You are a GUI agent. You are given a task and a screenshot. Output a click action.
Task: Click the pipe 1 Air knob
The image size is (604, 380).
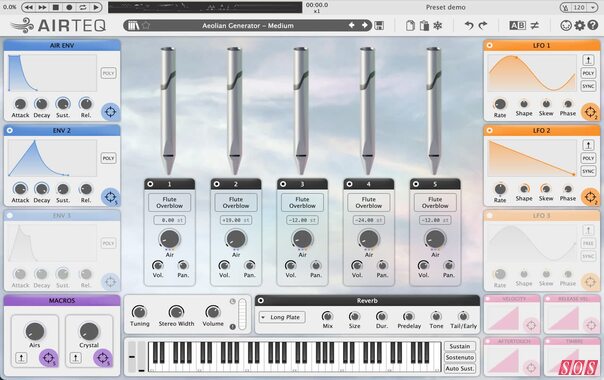[x=169, y=239]
